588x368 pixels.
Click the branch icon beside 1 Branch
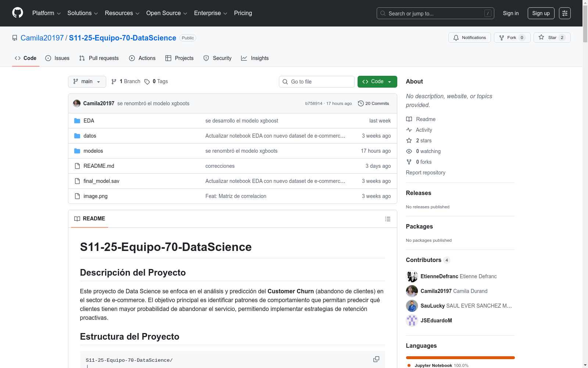(x=114, y=82)
